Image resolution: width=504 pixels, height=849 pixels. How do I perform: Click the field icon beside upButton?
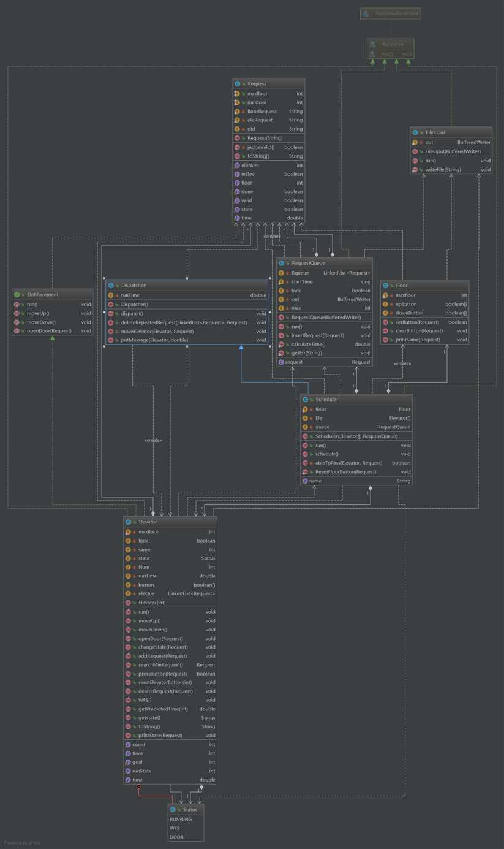click(x=385, y=304)
